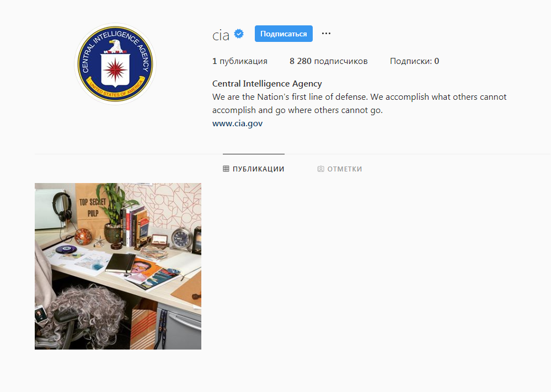
Task: Show the 8 280 подписчиков followers list
Action: click(x=329, y=61)
